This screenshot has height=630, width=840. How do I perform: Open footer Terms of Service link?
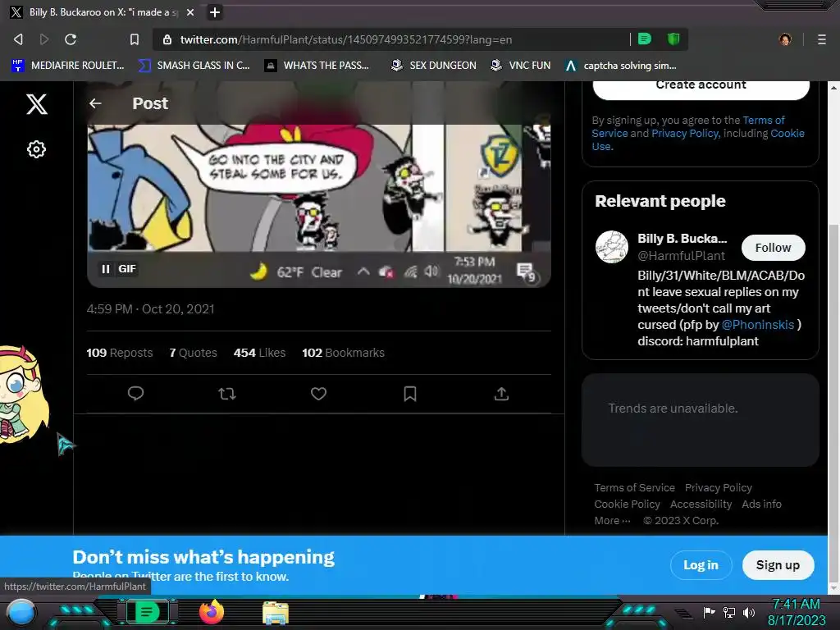click(634, 488)
